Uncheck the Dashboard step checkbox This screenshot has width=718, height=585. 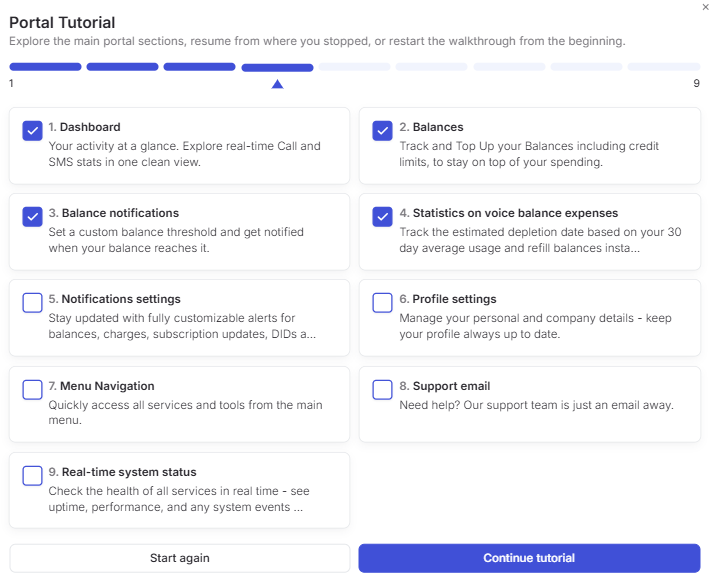coord(33,131)
